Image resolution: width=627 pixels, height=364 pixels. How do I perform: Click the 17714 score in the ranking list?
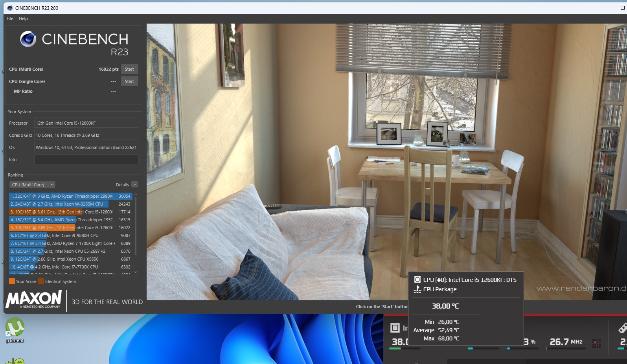125,212
